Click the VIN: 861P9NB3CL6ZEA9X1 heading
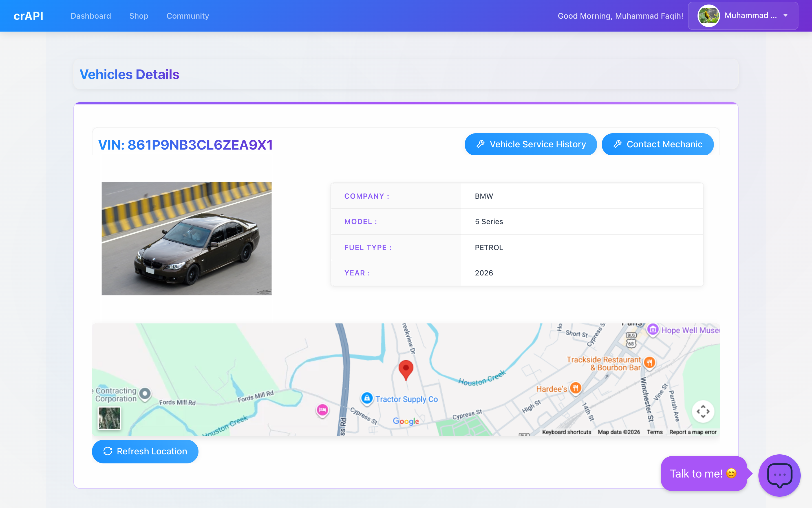Screen dimensions: 812x508 tap(185, 145)
